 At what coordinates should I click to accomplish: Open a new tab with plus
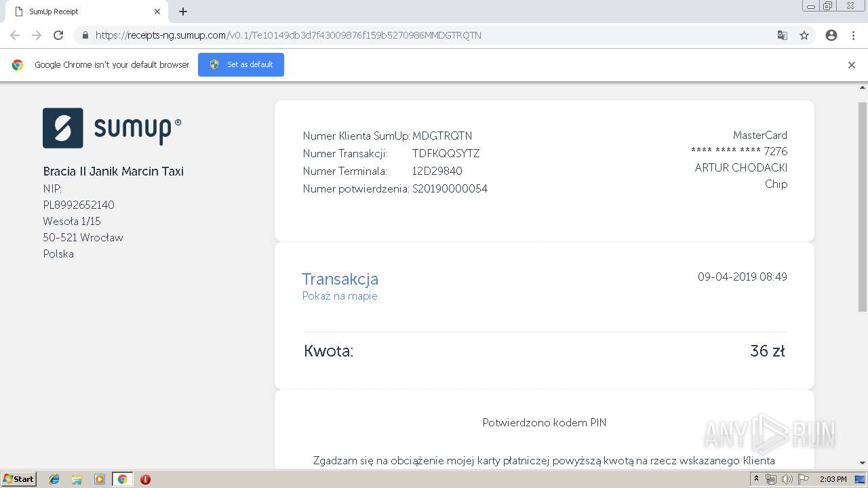[183, 12]
